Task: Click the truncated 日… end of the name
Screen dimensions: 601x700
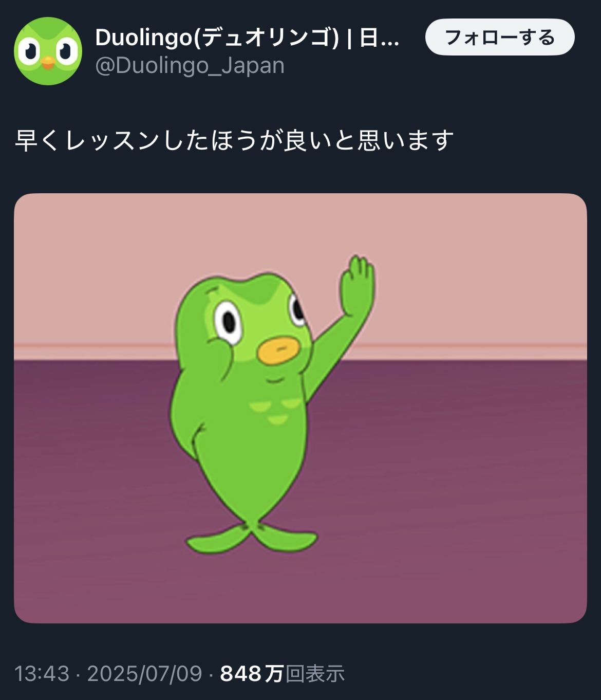Action: click(x=379, y=38)
